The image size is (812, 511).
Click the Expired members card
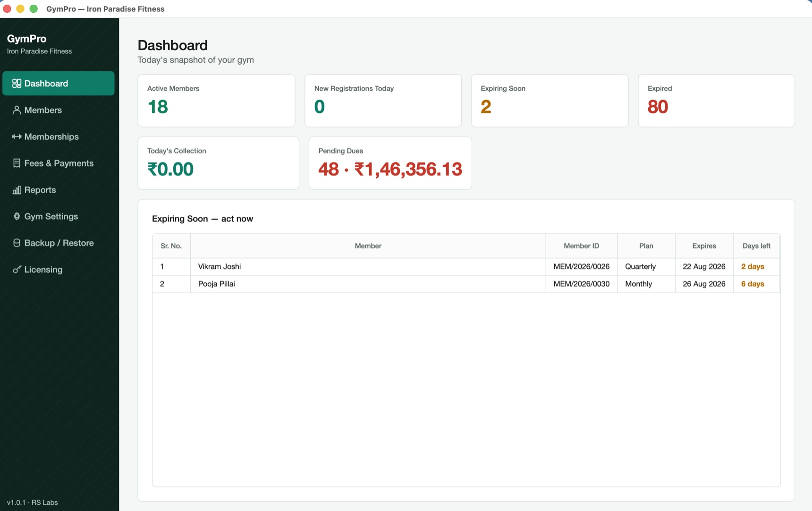(x=716, y=101)
